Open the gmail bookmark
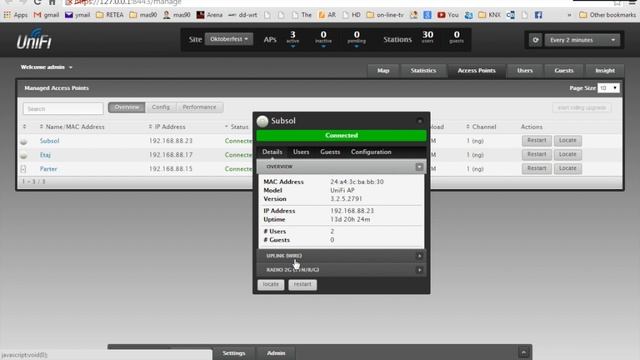Viewport: 640px width, 360px height. coord(47,15)
